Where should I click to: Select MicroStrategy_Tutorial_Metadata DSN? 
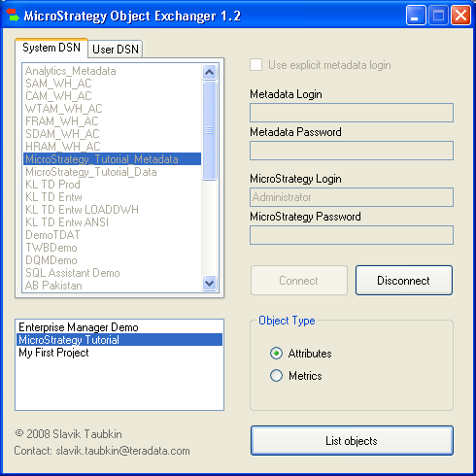112,159
